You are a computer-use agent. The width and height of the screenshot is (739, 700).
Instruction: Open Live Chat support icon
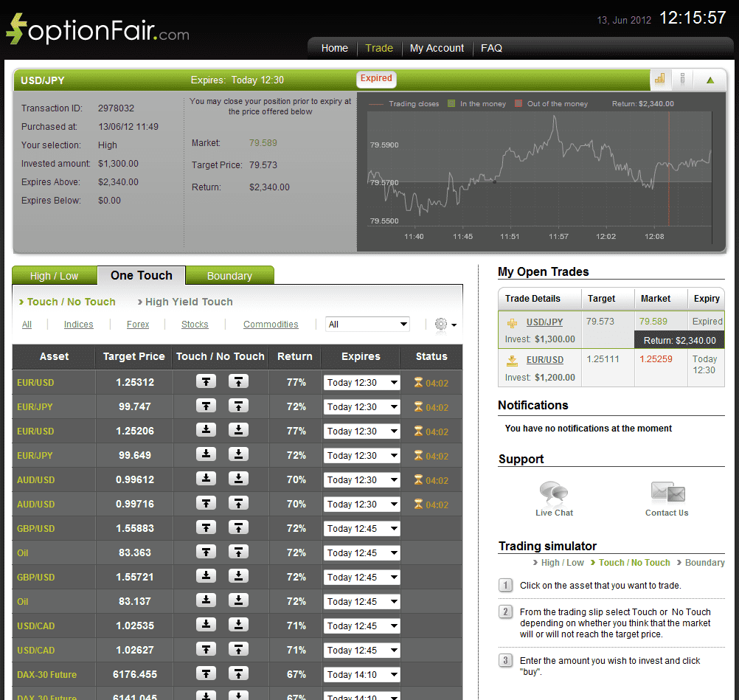click(x=553, y=493)
